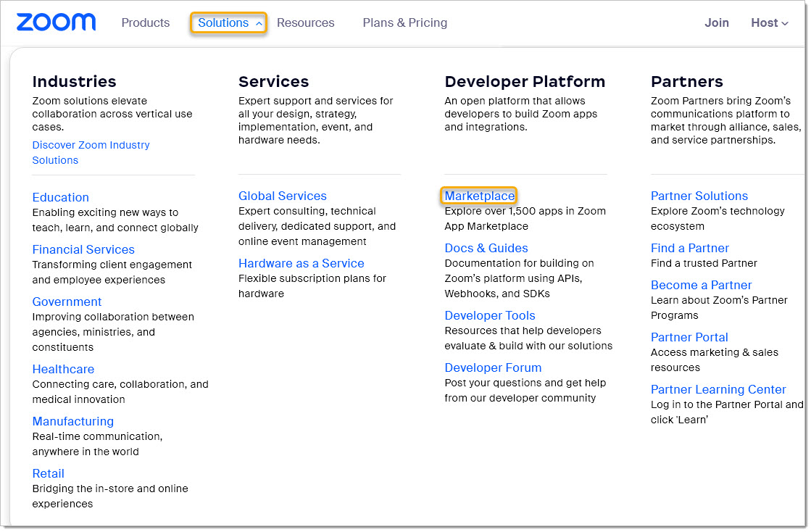
Task: Open Global Services link
Action: point(282,196)
